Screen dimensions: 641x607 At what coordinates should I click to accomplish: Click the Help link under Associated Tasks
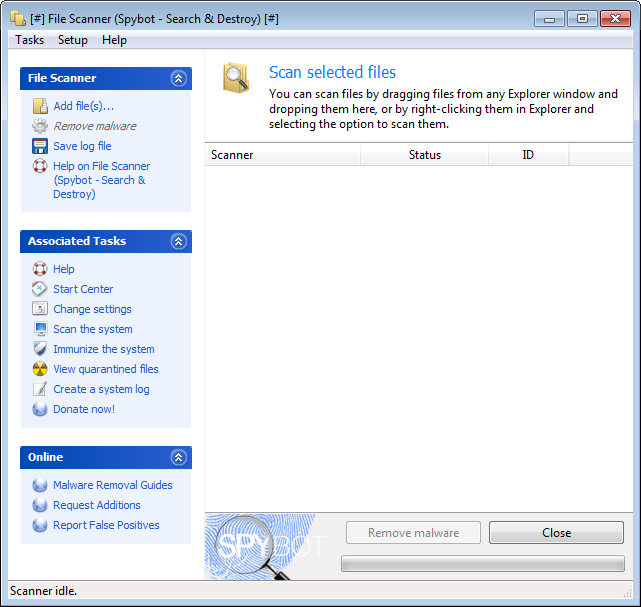pyautogui.click(x=64, y=269)
